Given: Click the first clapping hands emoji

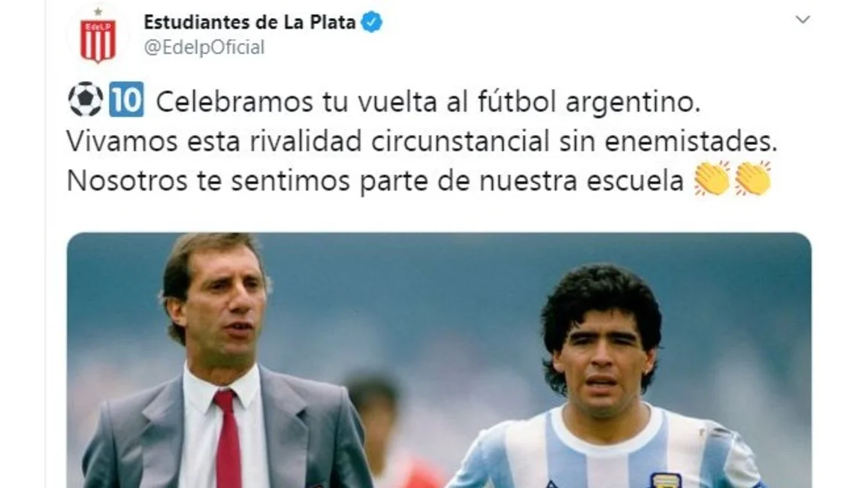Looking at the screenshot, I should tap(712, 178).
